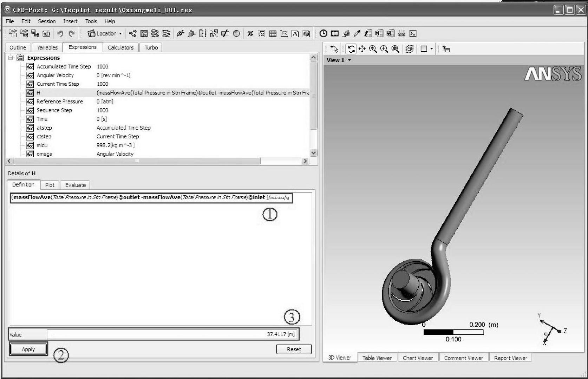Toggle object highlighting in viewer
The height and width of the screenshot is (379, 588).
click(409, 49)
